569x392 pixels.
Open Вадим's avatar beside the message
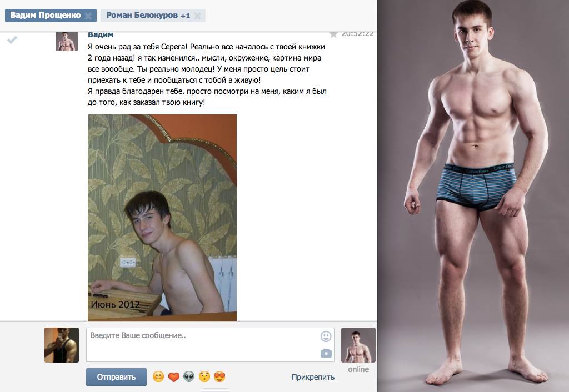coord(67,41)
